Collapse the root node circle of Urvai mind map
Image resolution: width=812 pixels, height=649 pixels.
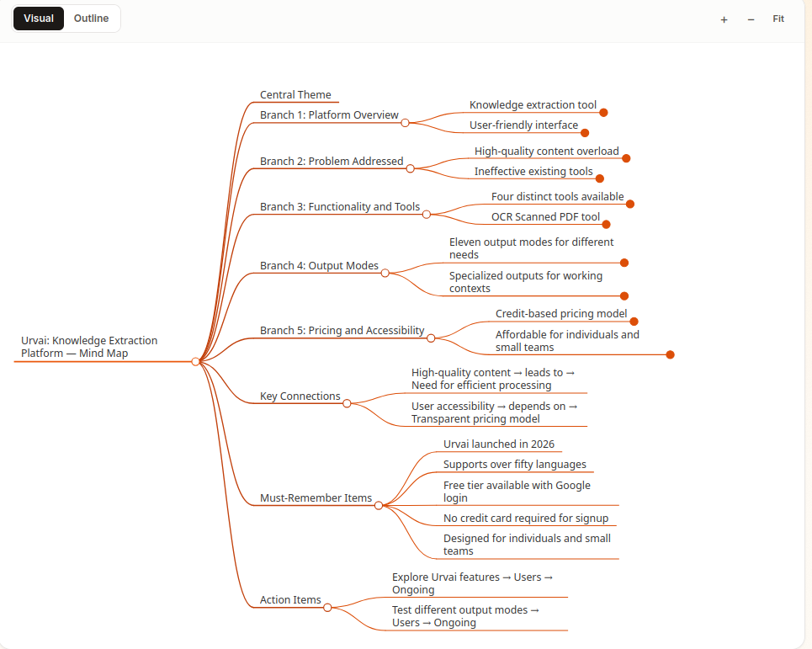point(195,361)
